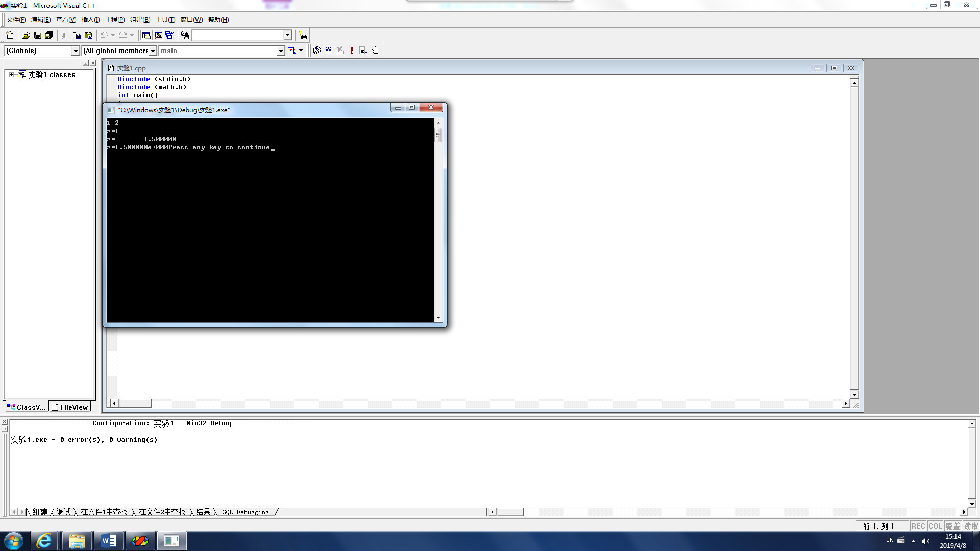This screenshot has width=980, height=551.
Task: Close the workspace panel
Action: pyautogui.click(x=93, y=63)
